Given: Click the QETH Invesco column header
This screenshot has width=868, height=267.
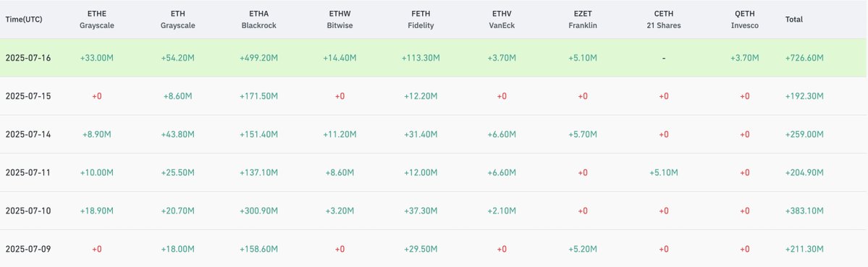Looking at the screenshot, I should (x=744, y=20).
